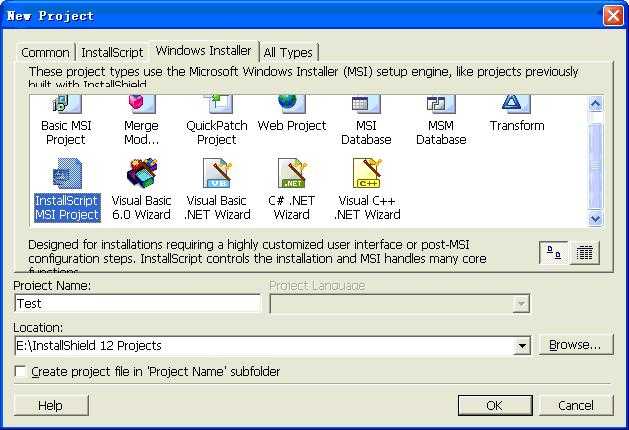Open the disabled Project Language dropdown
The height and width of the screenshot is (430, 629).
521,304
